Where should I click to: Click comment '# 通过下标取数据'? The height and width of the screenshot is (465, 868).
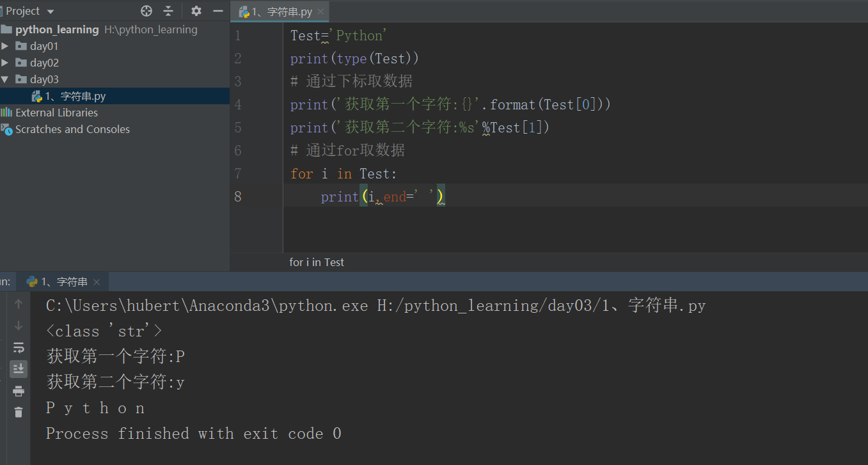pos(351,81)
